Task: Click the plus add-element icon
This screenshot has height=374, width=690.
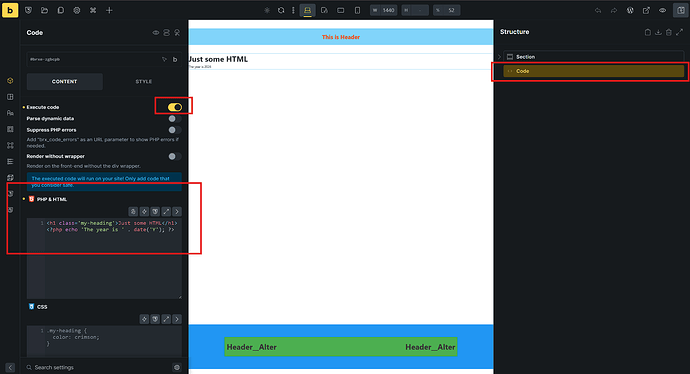Action: click(109, 10)
